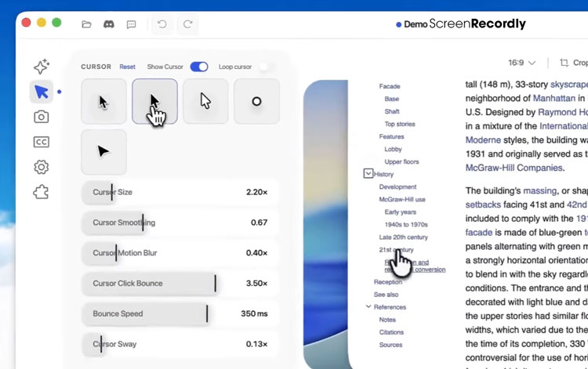Open the feedback chat bubble icon
Screen dimensions: 588x369
click(x=131, y=25)
